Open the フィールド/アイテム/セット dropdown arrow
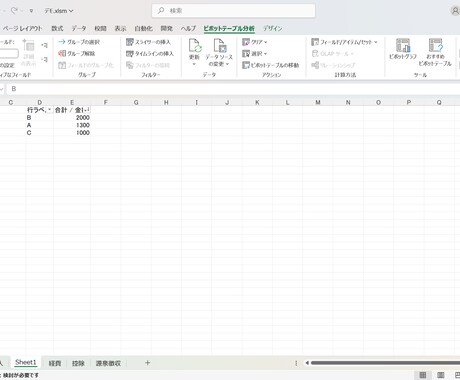The width and height of the screenshot is (460, 380). 376,42
